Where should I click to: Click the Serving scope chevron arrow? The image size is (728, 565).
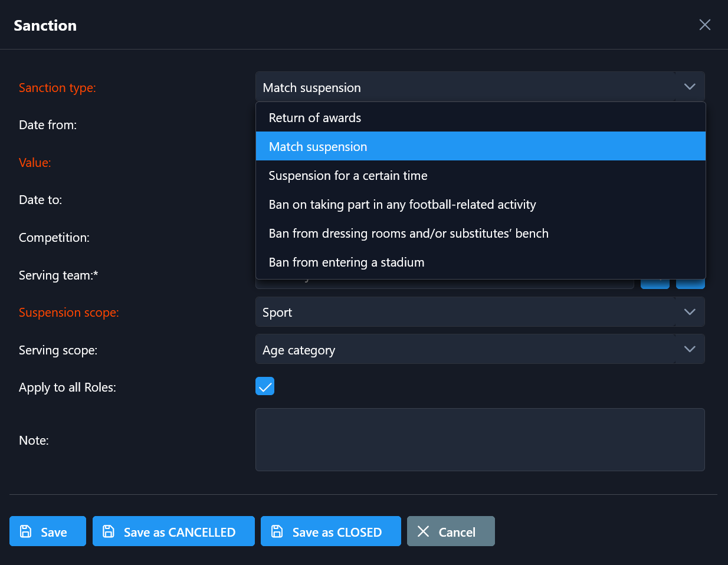coord(690,349)
